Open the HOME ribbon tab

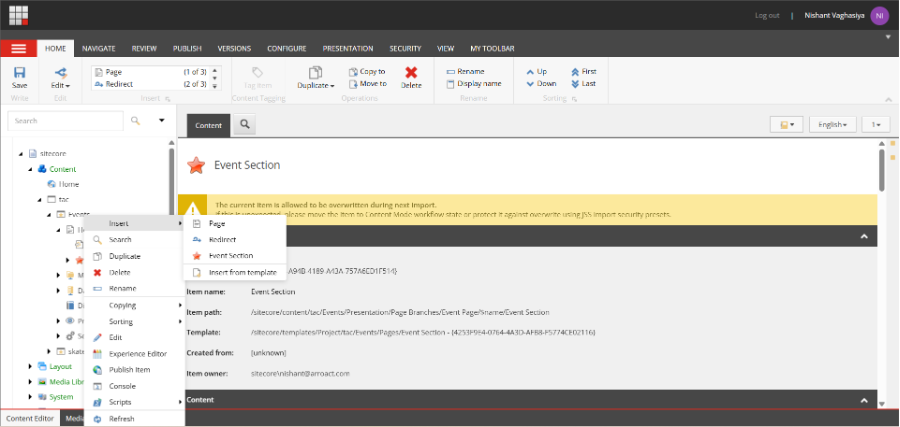(56, 49)
